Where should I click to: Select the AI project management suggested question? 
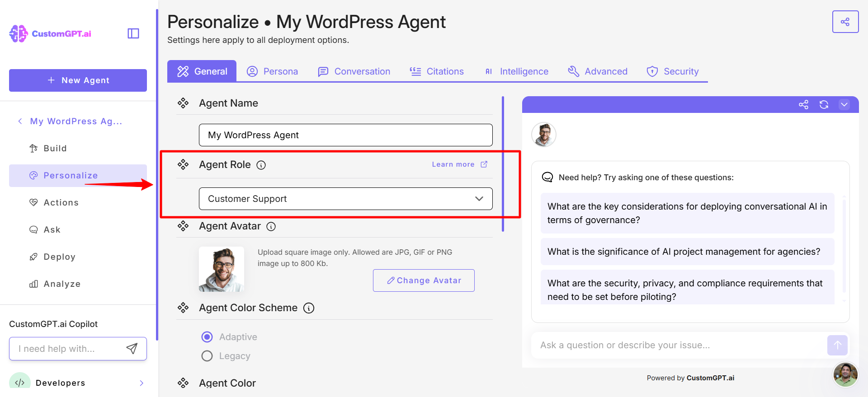pos(687,252)
